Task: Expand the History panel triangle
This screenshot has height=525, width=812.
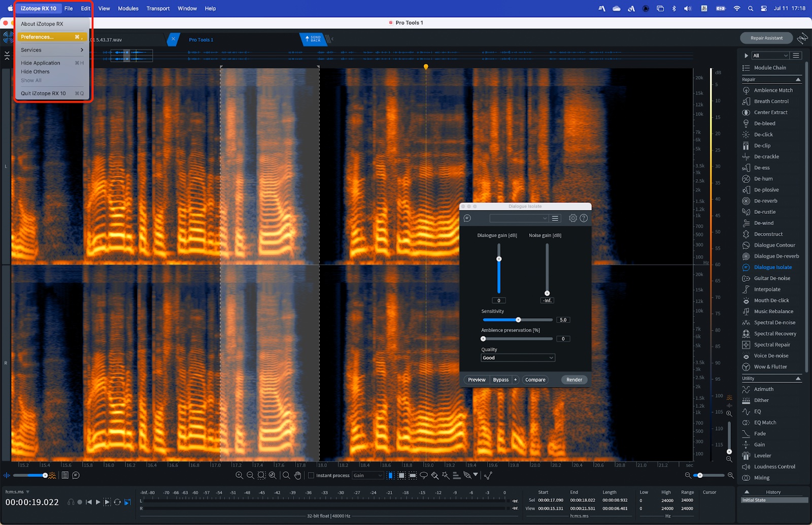Action: (x=747, y=493)
